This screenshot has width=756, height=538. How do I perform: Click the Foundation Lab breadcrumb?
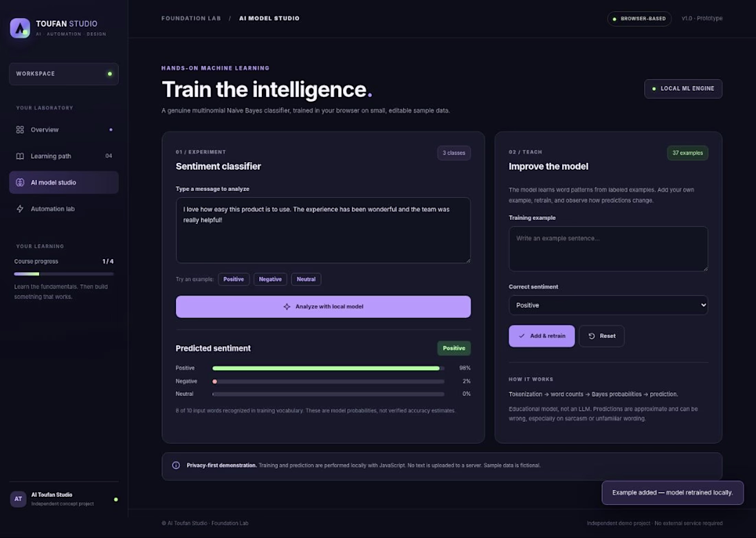click(x=191, y=19)
